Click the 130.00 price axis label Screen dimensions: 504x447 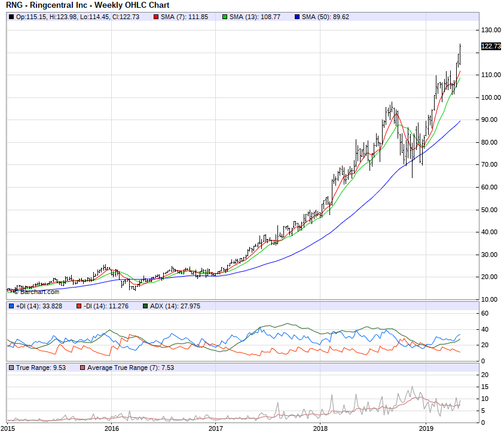tap(491, 30)
